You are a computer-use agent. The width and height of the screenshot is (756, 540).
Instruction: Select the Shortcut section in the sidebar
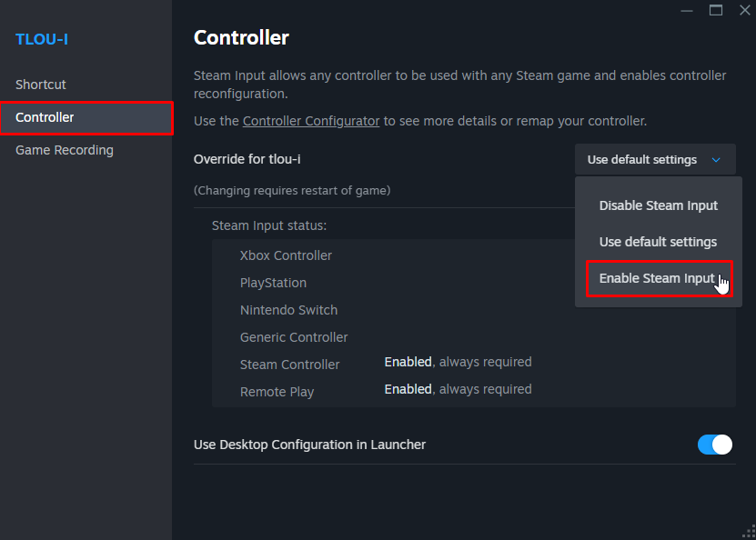coord(40,84)
